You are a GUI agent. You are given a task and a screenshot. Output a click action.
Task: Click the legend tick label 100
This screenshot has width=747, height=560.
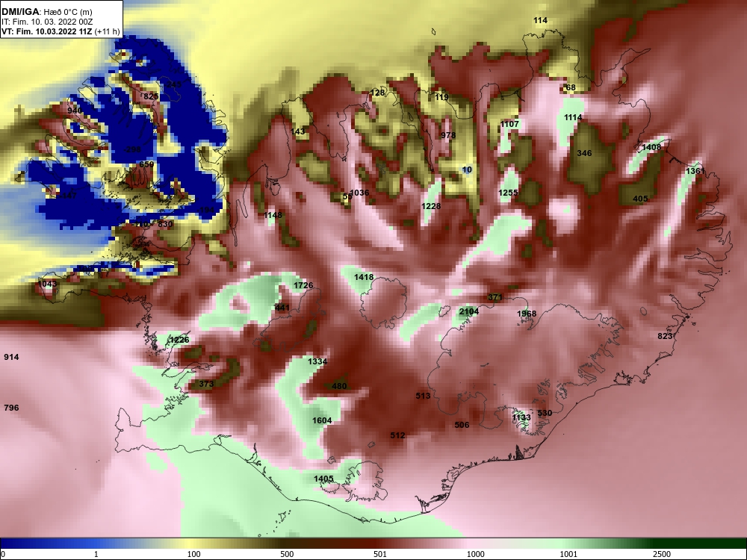[193, 555]
